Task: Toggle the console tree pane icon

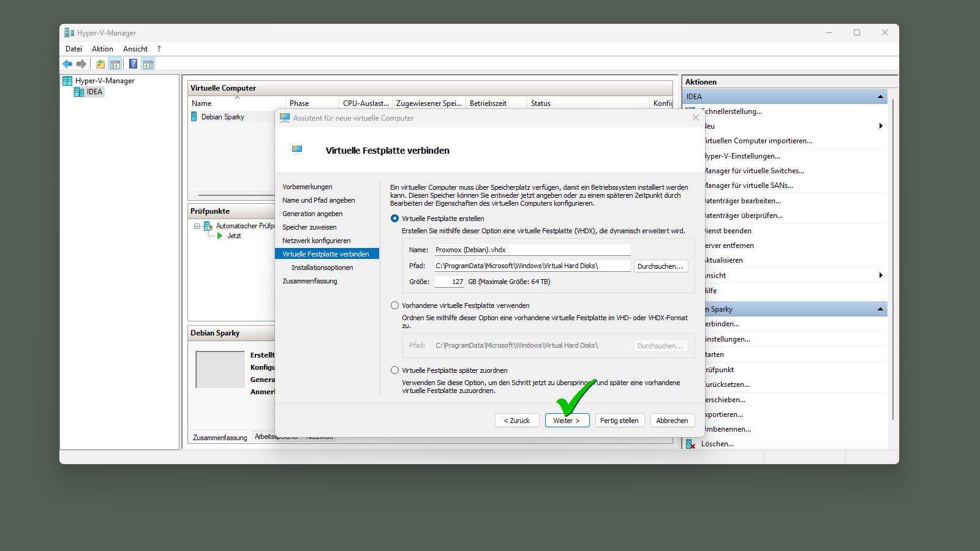Action: (115, 64)
